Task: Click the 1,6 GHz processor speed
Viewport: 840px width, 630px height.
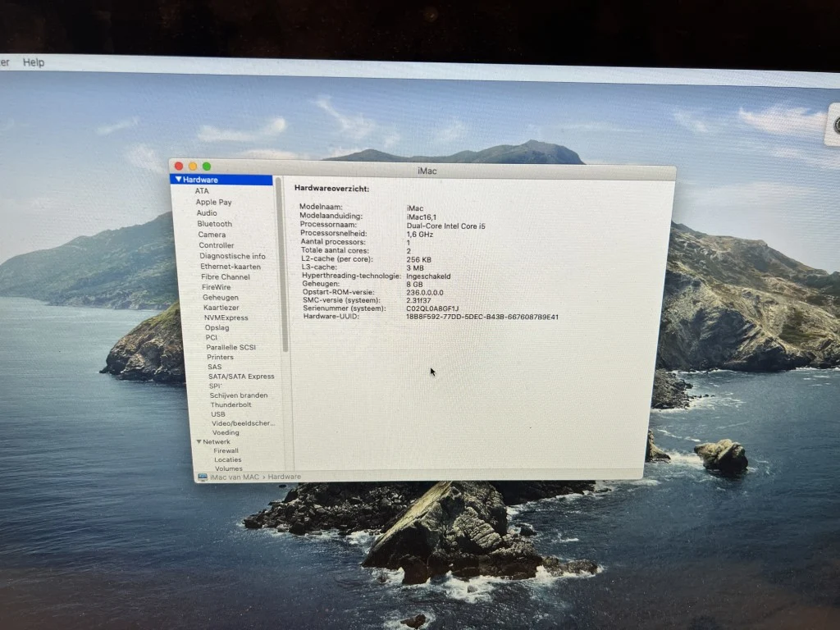Action: point(419,234)
